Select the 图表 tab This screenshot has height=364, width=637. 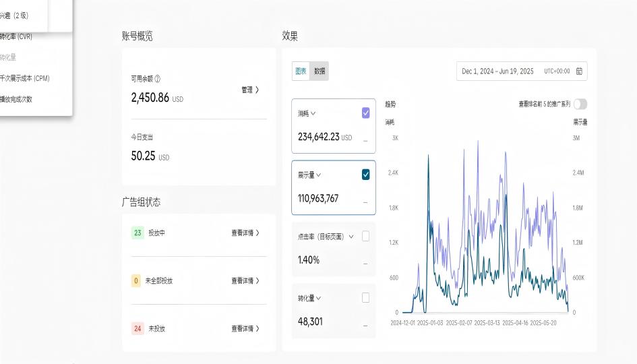click(x=301, y=71)
